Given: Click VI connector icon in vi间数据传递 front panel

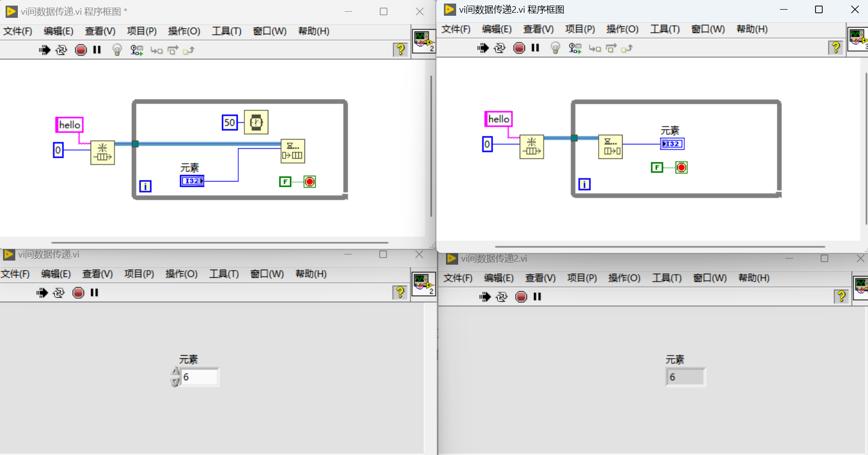Looking at the screenshot, I should (424, 283).
